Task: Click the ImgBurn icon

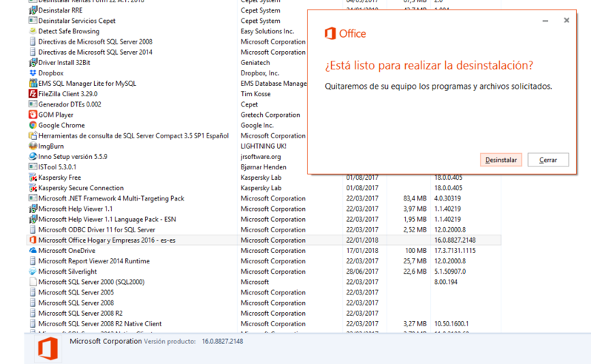Action: pyautogui.click(x=33, y=146)
